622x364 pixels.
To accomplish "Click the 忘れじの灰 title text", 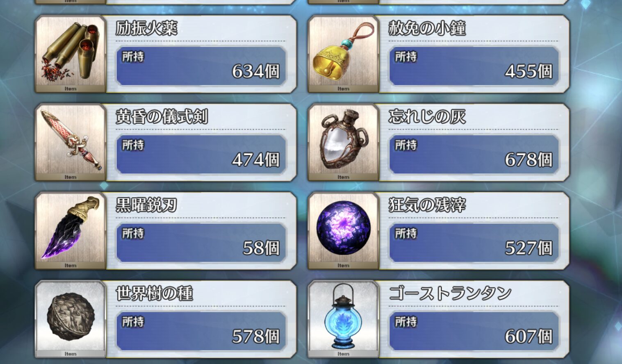I will [427, 117].
